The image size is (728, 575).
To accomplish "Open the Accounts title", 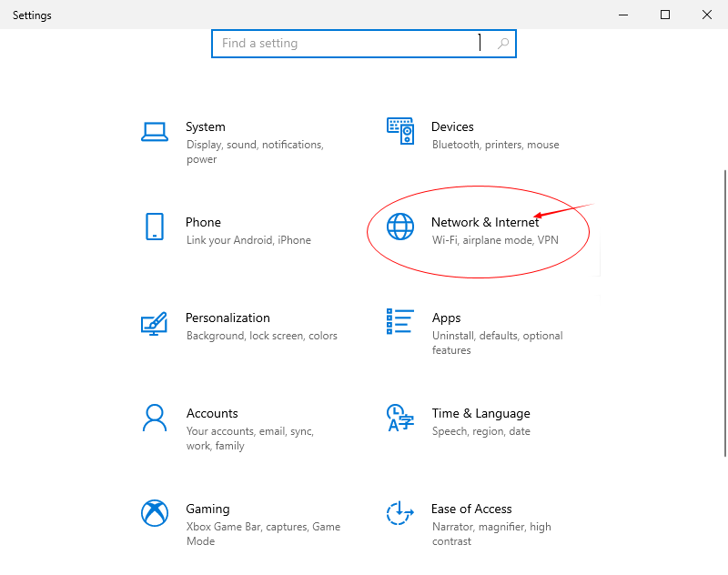I will pyautogui.click(x=212, y=413).
